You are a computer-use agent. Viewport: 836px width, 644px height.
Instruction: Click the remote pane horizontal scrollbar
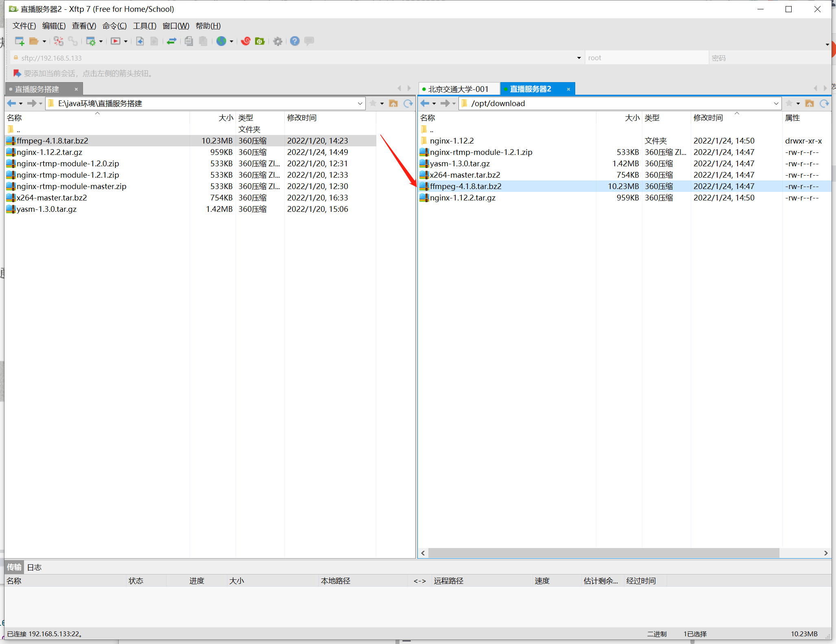(x=604, y=553)
